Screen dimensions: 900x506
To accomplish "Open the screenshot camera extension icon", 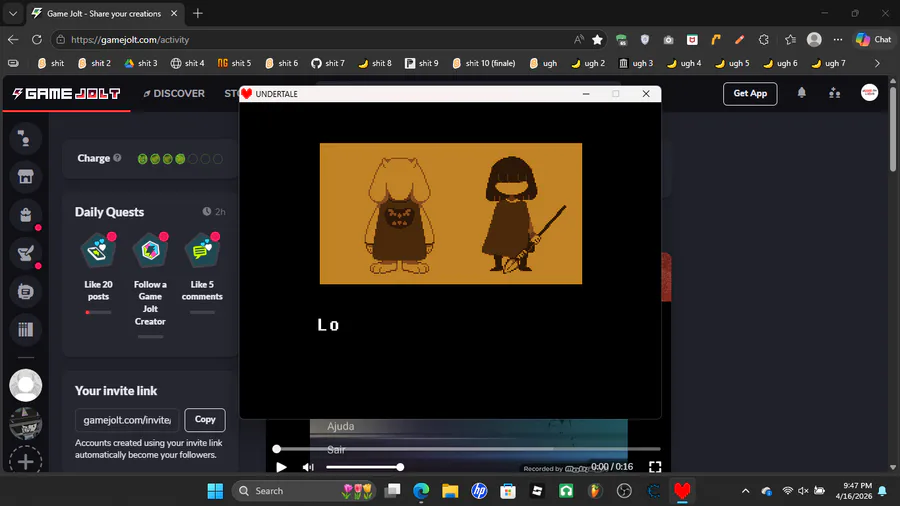I will tap(669, 40).
